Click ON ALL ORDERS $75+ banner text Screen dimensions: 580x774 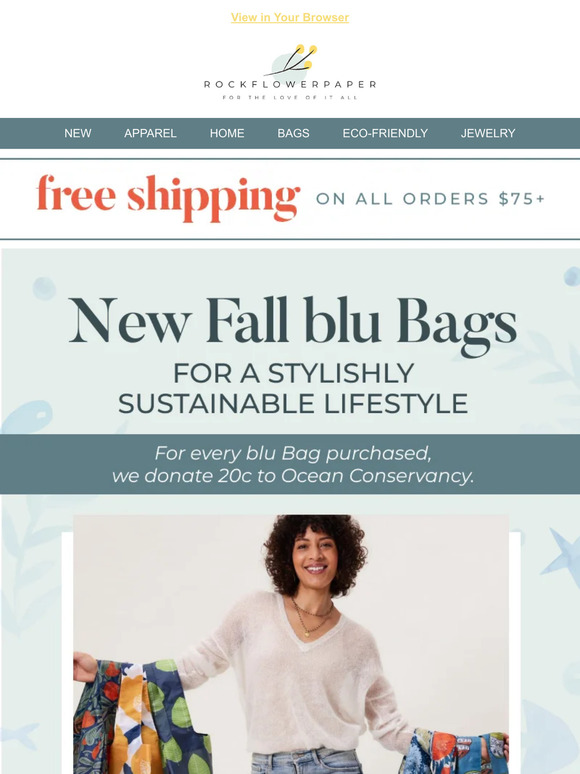[x=430, y=199]
